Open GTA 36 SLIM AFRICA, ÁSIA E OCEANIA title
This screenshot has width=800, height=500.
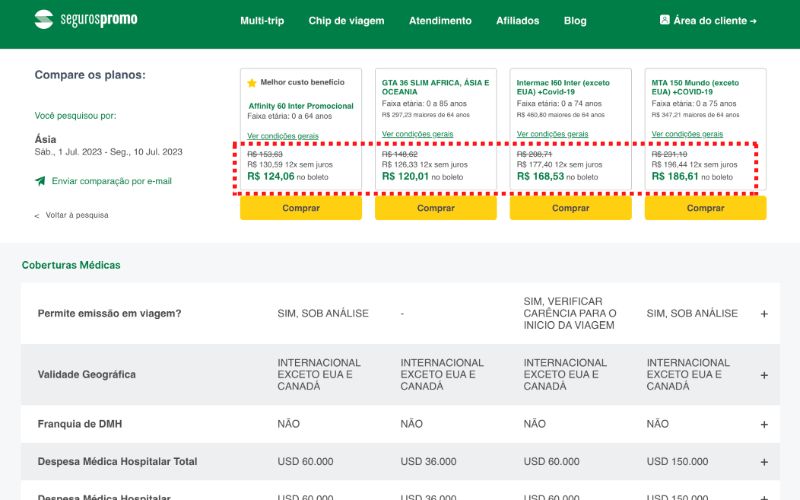click(435, 87)
